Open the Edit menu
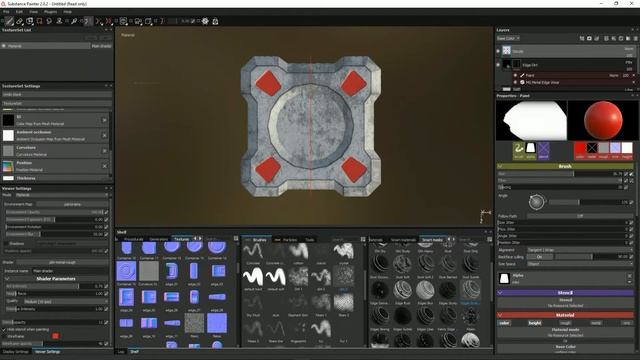The width and height of the screenshot is (640, 360). click(x=19, y=12)
